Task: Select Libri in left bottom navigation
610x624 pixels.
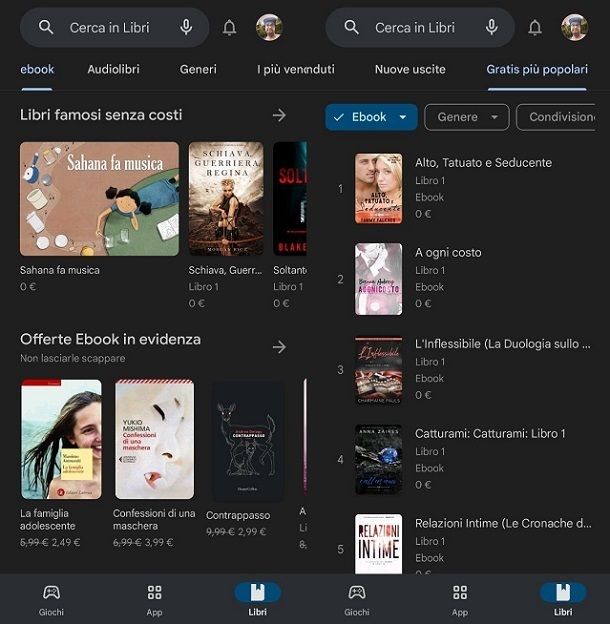Action: (257, 599)
